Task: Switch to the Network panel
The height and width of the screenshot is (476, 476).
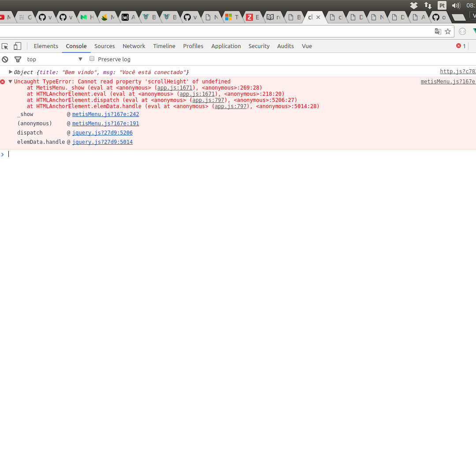Action: pos(134,46)
